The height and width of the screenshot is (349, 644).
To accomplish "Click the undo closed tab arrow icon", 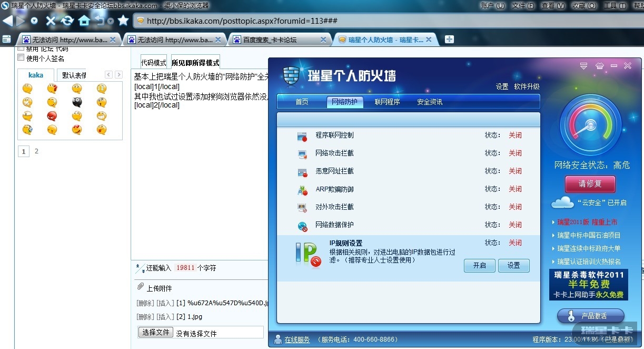I will coord(100,21).
